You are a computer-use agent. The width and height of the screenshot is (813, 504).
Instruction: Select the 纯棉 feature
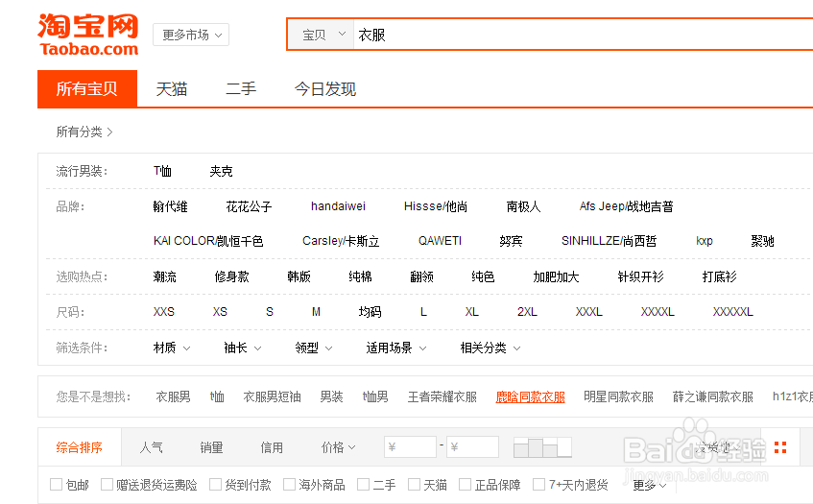click(x=360, y=276)
